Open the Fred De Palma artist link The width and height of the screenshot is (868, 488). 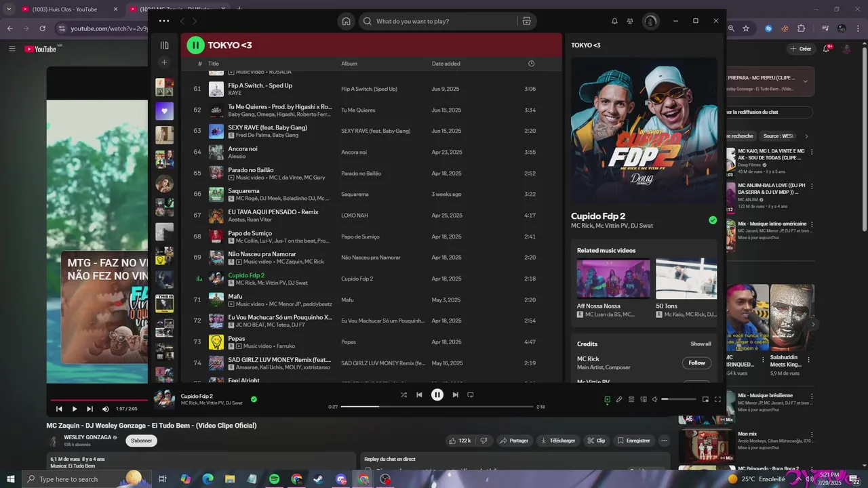click(252, 135)
